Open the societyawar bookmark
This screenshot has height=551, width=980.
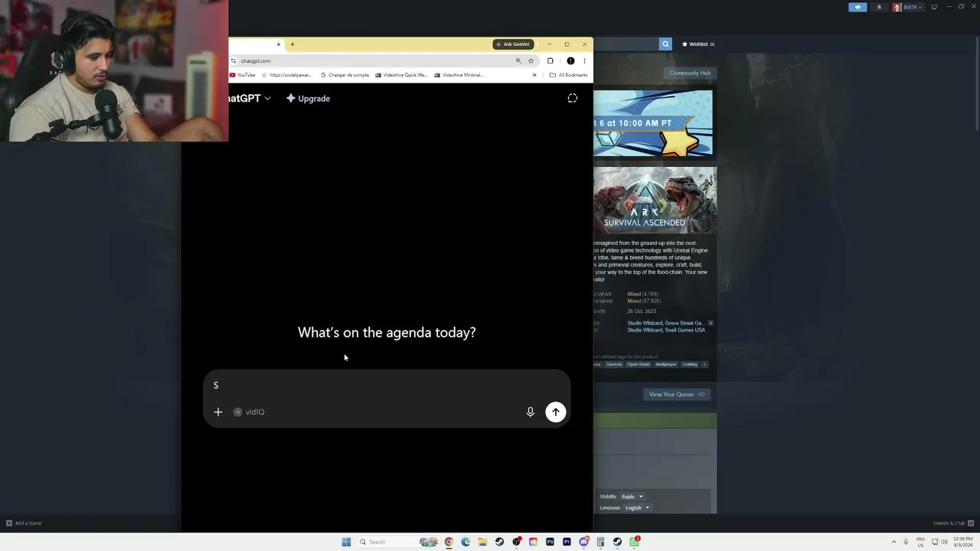[x=286, y=75]
